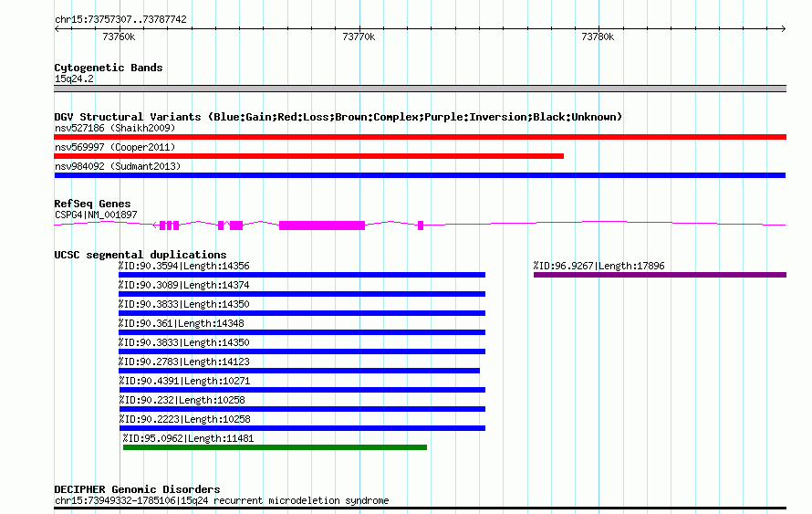Click the %ID:90.4391|Length:10271 duplication label
Image resolution: width=812 pixels, height=514 pixels.
(x=185, y=381)
